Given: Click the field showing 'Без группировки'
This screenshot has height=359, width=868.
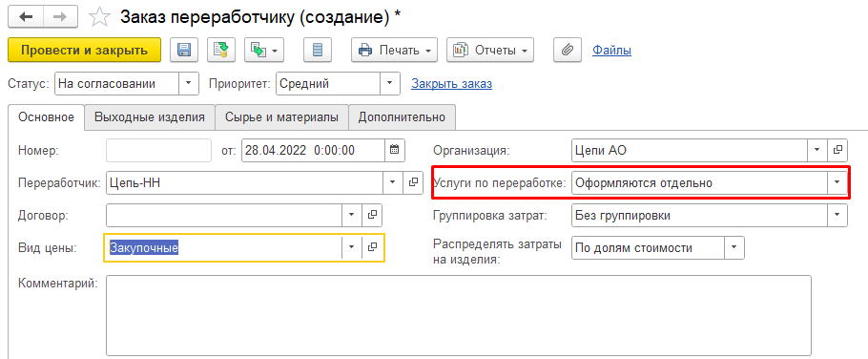Looking at the screenshot, I should 700,216.
